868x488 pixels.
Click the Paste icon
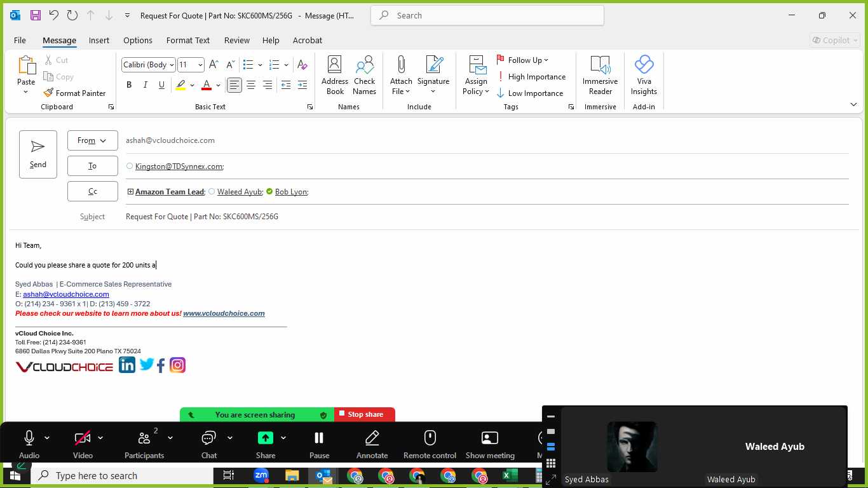(26, 66)
